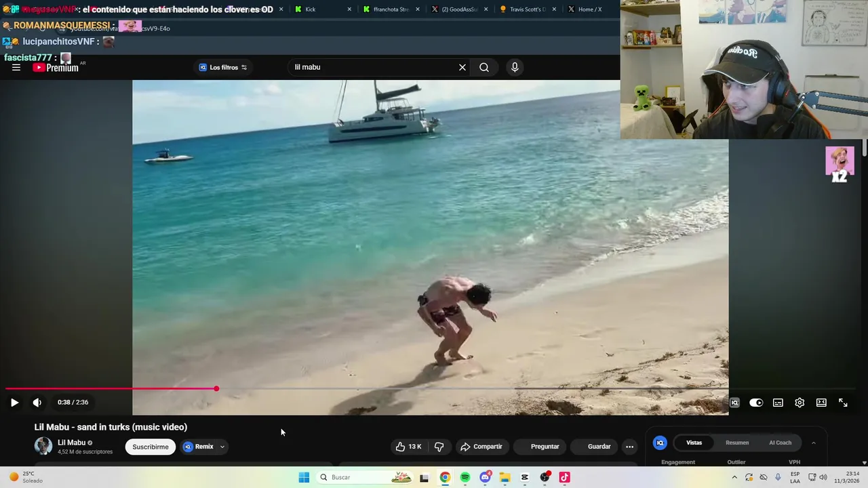Open Task View from the taskbar
868x488 pixels.
(x=425, y=477)
